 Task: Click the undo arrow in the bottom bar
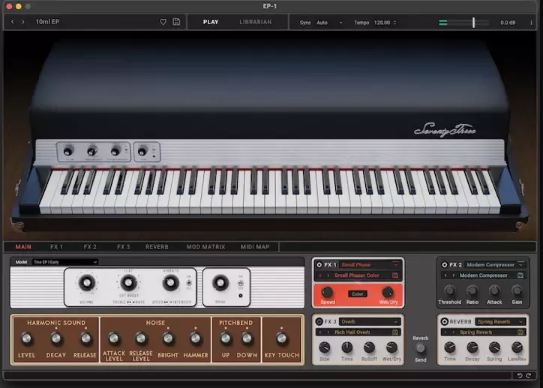click(519, 375)
